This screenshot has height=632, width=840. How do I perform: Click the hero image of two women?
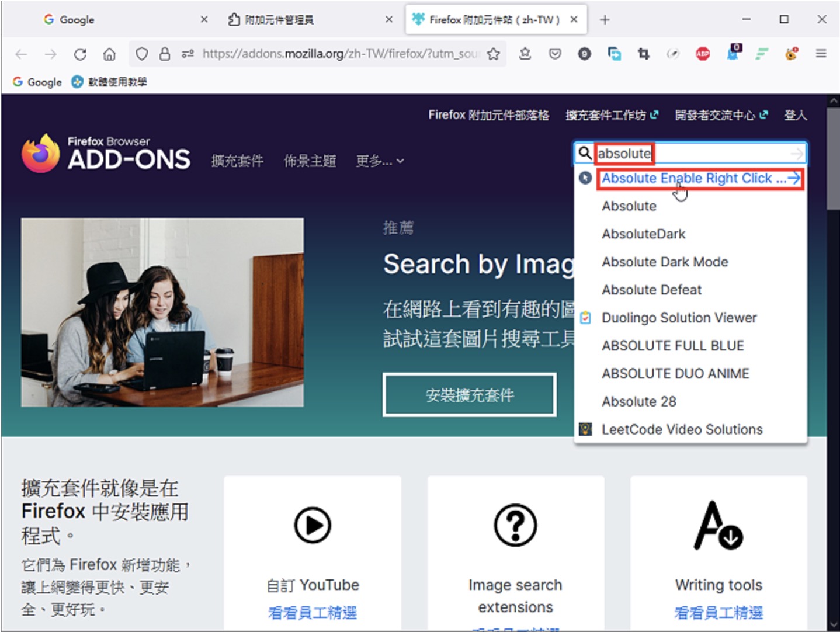(x=162, y=312)
